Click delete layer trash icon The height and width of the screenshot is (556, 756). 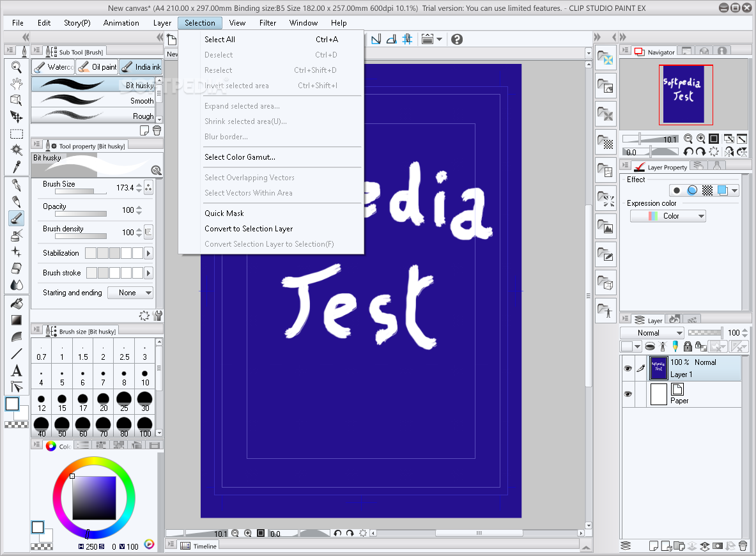[x=743, y=546]
